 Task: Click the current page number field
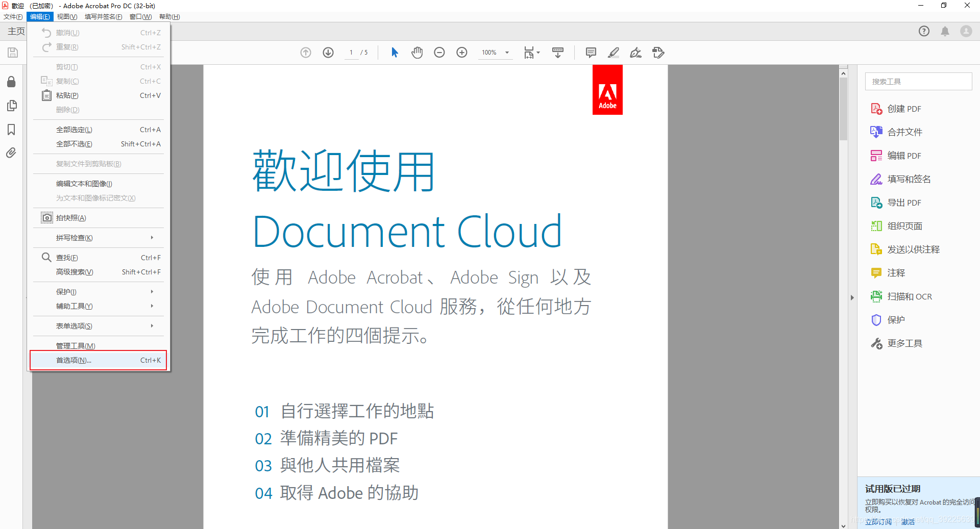[x=351, y=53]
